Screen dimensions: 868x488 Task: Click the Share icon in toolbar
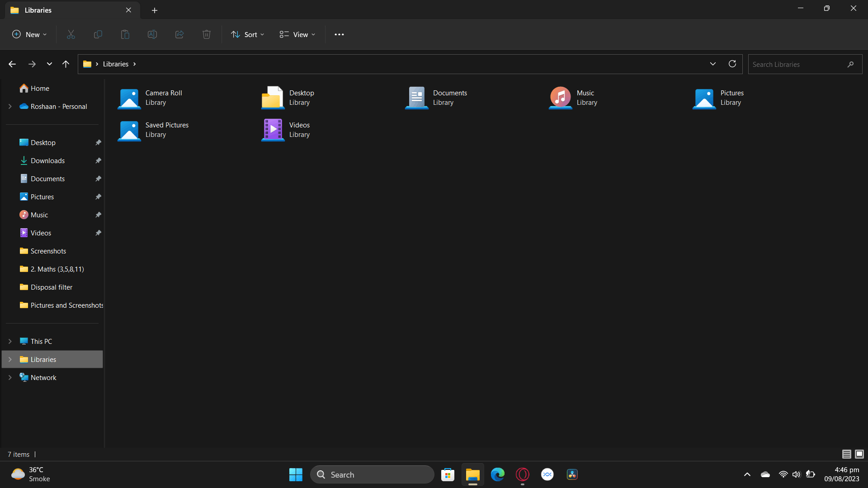click(x=179, y=34)
